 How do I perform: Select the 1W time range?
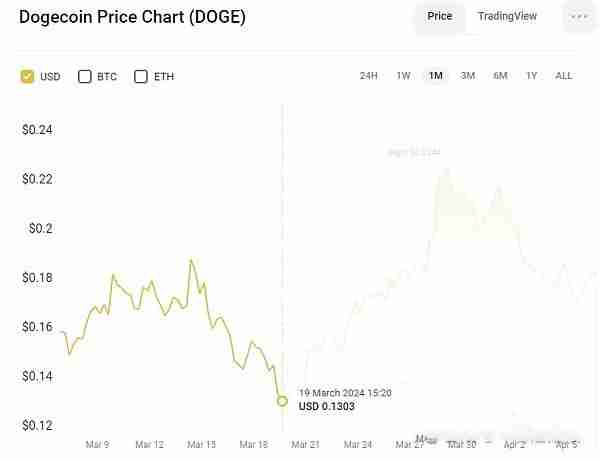click(403, 76)
